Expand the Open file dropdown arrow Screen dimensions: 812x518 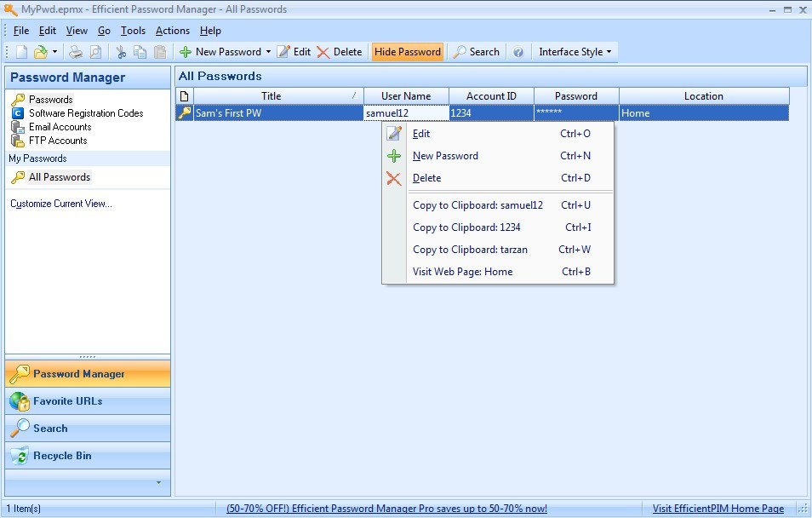pyautogui.click(x=54, y=52)
